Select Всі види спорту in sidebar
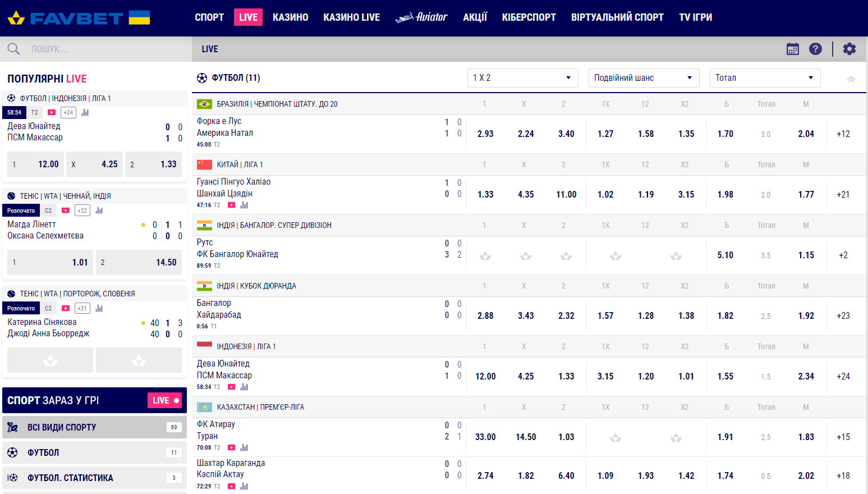This screenshot has width=868, height=494. click(x=94, y=427)
